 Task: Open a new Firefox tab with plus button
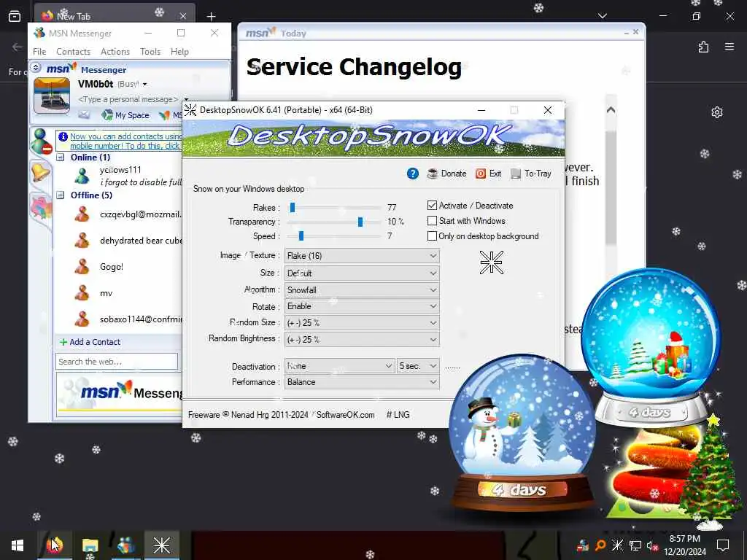[211, 16]
